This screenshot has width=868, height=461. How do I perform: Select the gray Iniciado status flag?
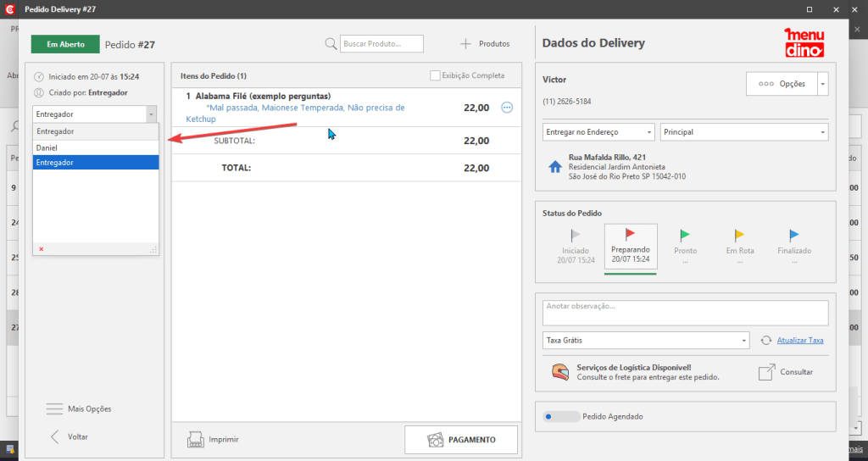[x=576, y=236]
